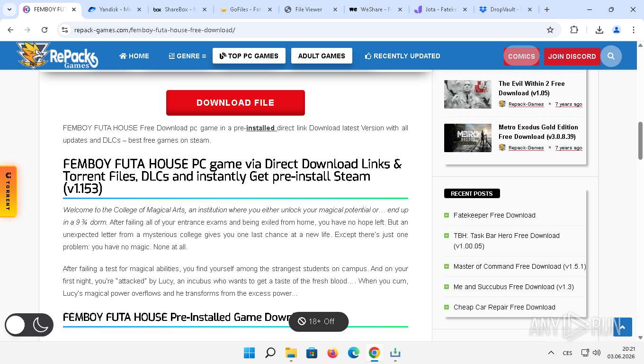Open Cheap Car Repair Free Download post
Image resolution: width=644 pixels, height=364 pixels.
(504, 307)
